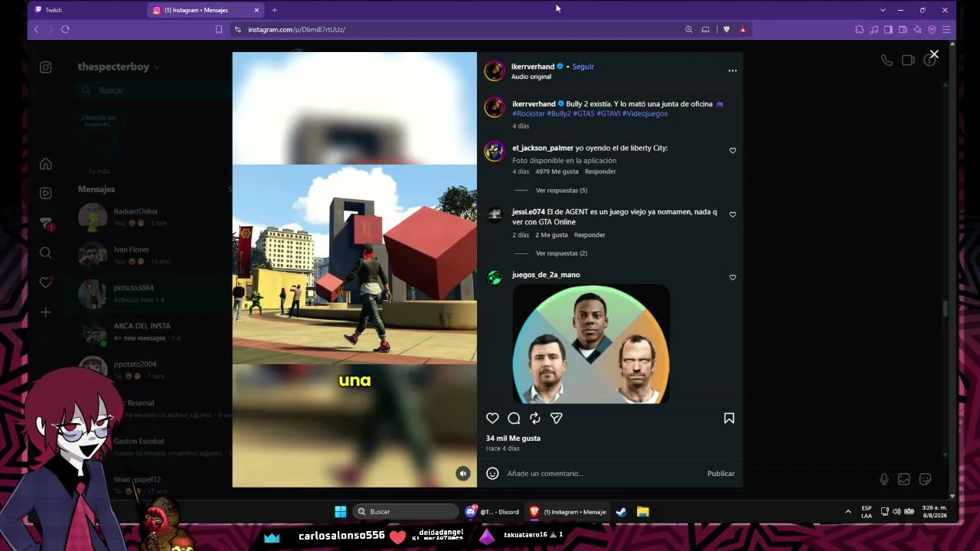Start a video call in chat
980x551 pixels.
[x=908, y=60]
